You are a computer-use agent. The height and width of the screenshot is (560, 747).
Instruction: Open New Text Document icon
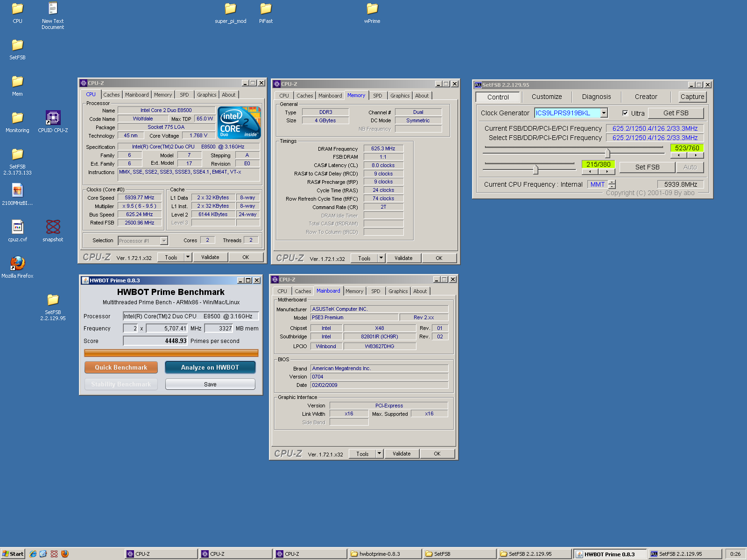pos(53,15)
